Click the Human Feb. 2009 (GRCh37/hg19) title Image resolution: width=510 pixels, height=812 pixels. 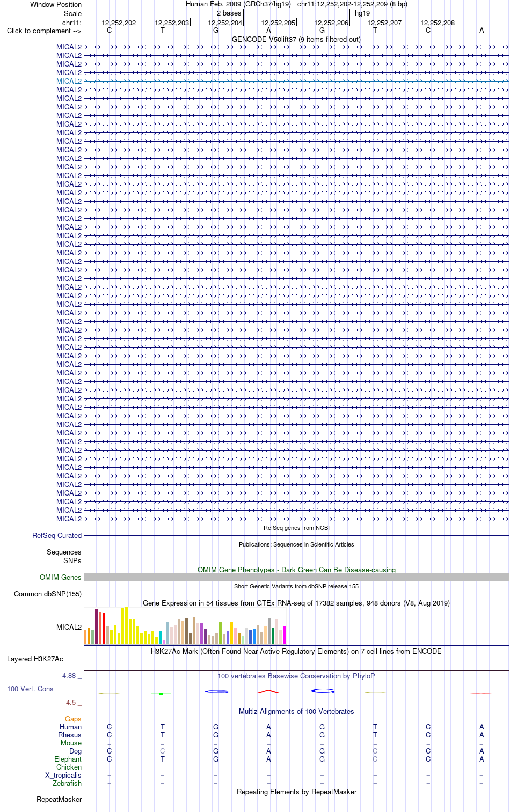238,4
